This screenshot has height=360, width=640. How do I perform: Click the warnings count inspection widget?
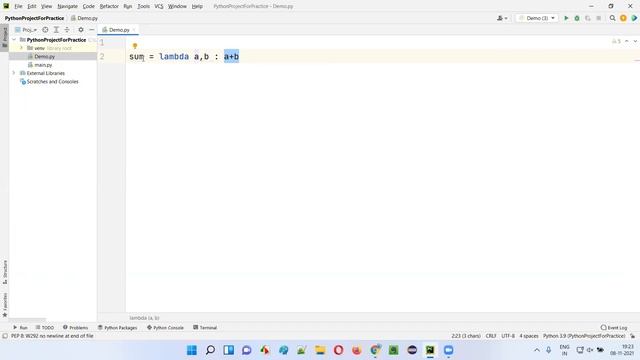(x=616, y=41)
